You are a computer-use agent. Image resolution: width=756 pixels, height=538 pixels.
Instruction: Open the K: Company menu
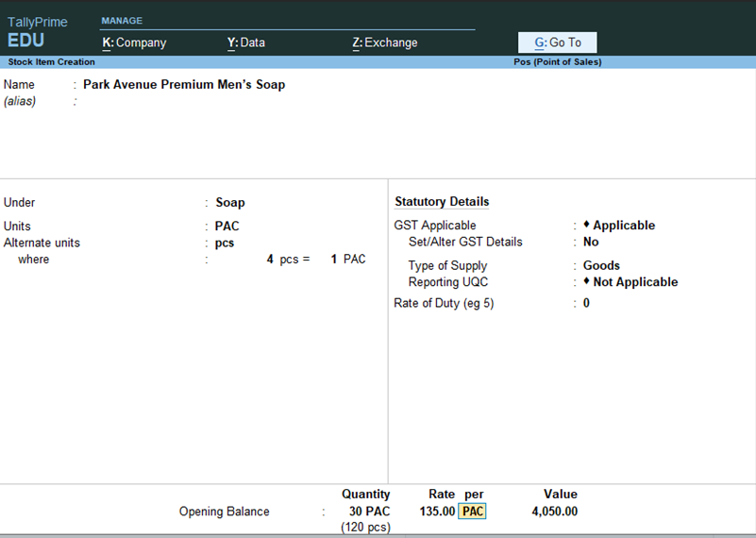(x=134, y=42)
